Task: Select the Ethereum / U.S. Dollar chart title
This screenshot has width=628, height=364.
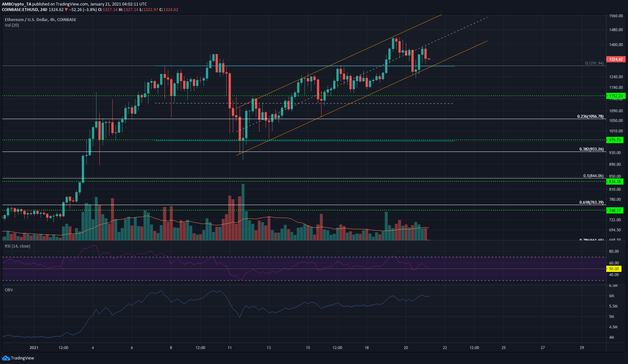Action: click(41, 20)
